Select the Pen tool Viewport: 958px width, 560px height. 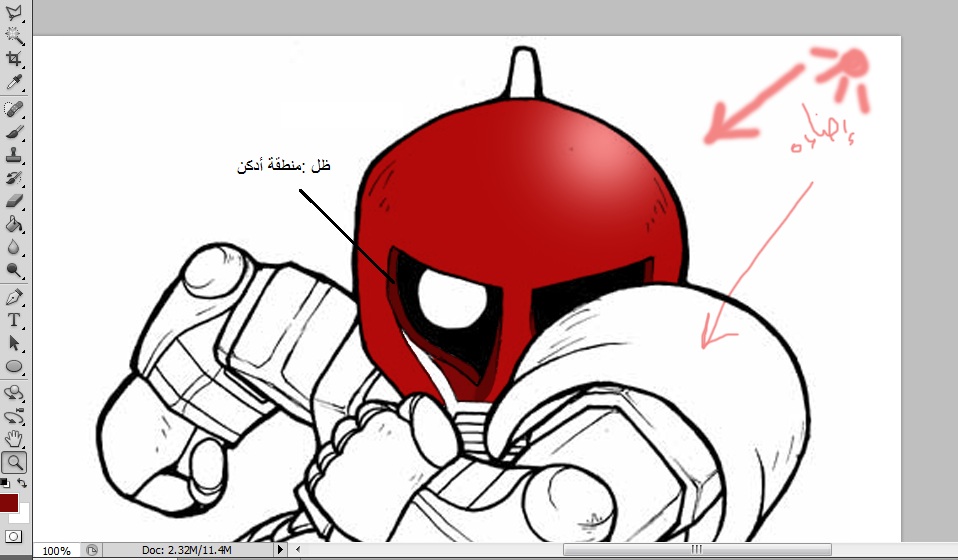click(13, 297)
